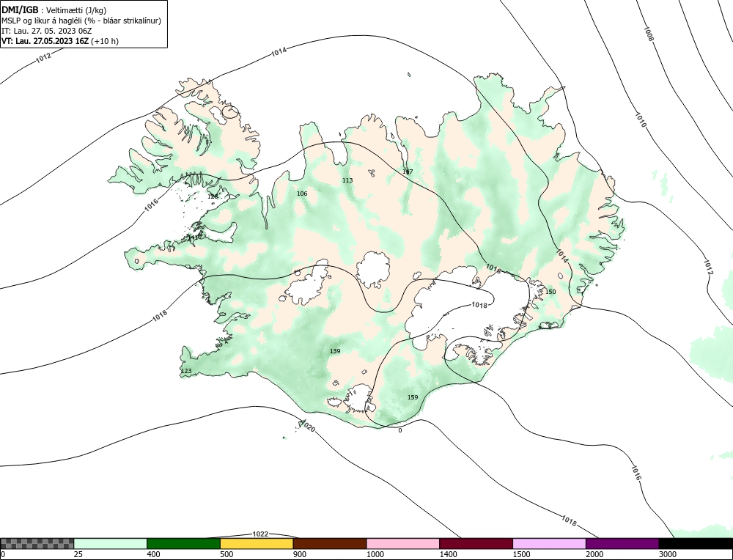Click the 1022 isobar label above the legend
The width and height of the screenshot is (733, 560).
click(x=260, y=534)
